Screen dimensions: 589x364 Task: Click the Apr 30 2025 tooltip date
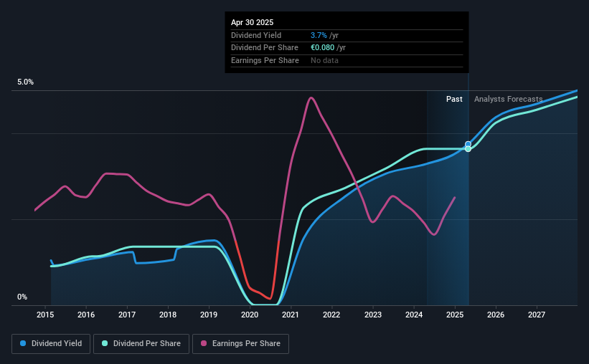click(x=252, y=22)
